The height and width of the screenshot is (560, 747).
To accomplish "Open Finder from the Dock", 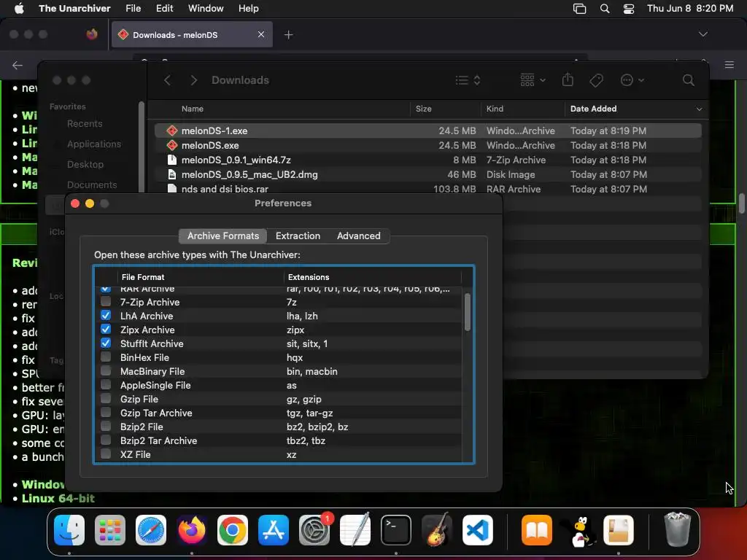I will [69, 530].
